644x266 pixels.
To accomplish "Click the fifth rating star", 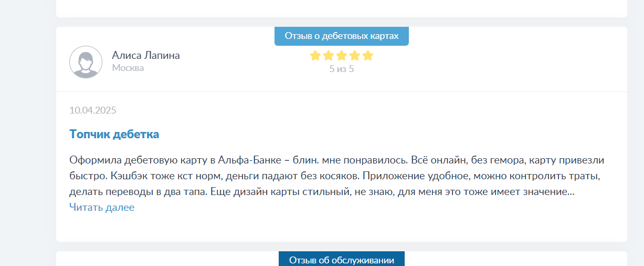I will click(x=367, y=56).
